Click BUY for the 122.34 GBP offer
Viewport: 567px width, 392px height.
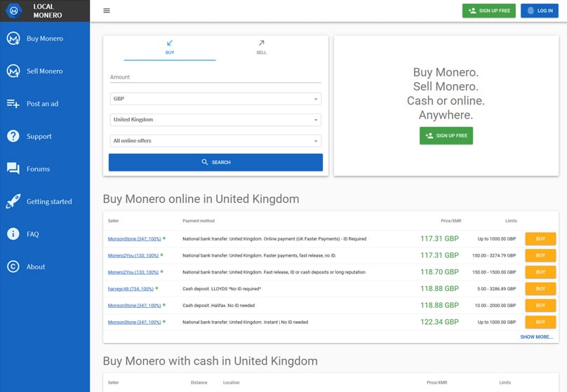coord(540,322)
